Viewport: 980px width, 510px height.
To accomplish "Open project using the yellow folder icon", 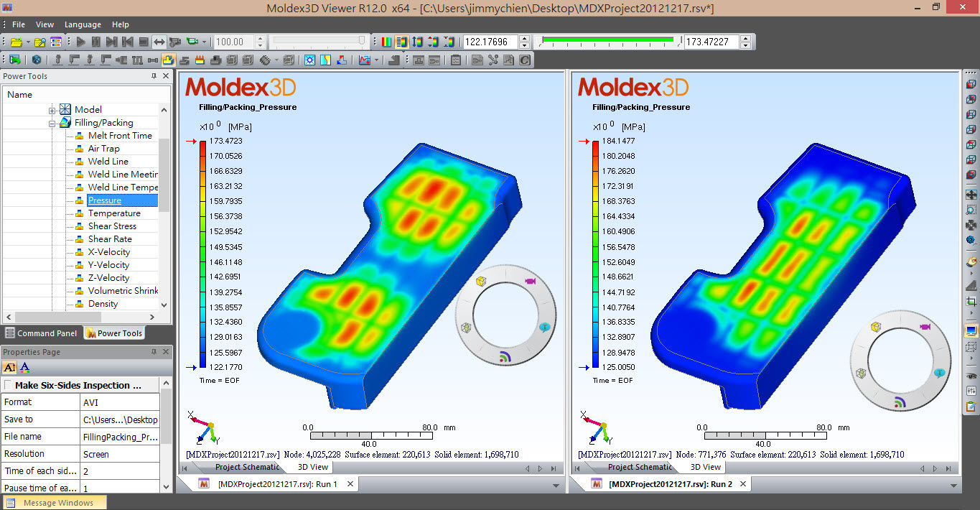I will pos(16,42).
